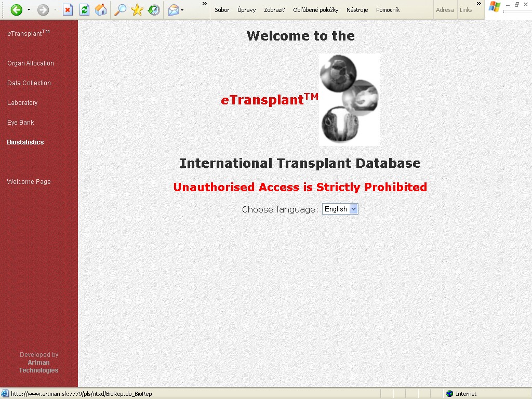Open the Úpravy menu
Screen dimensions: 532x399
[247, 10]
